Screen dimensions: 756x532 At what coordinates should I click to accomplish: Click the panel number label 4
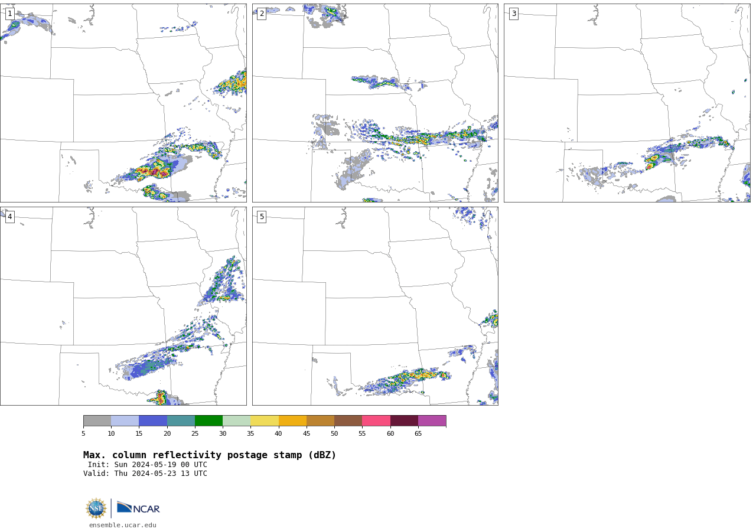pos(9,217)
